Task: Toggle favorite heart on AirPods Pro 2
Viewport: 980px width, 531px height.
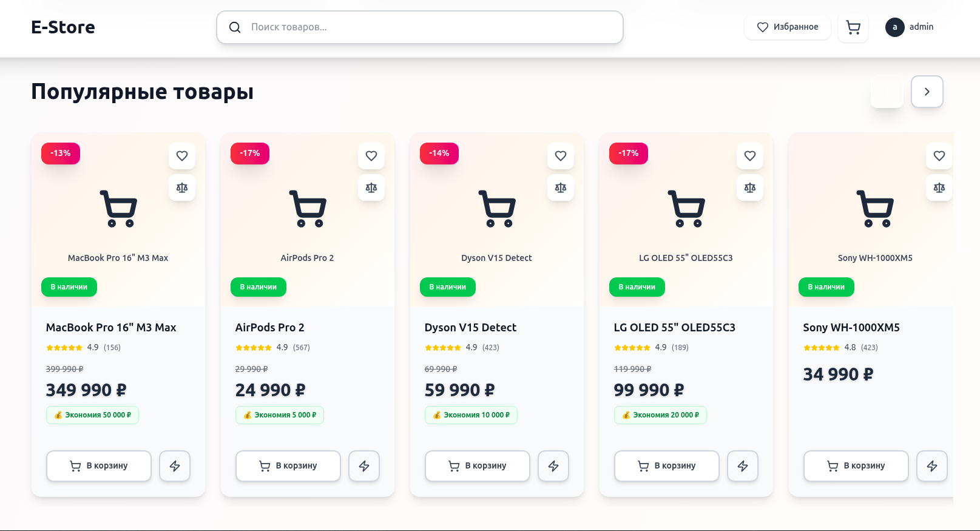Action: 371,156
